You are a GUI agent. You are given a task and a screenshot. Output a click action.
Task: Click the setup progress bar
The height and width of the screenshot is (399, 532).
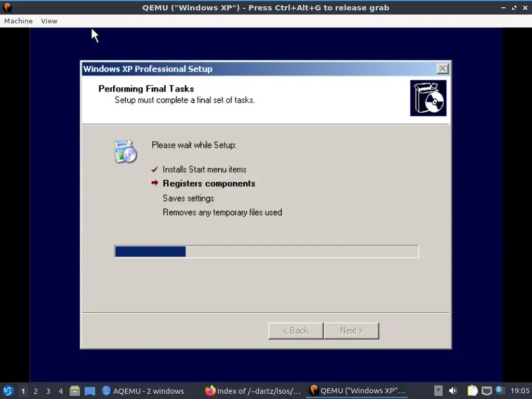(267, 251)
